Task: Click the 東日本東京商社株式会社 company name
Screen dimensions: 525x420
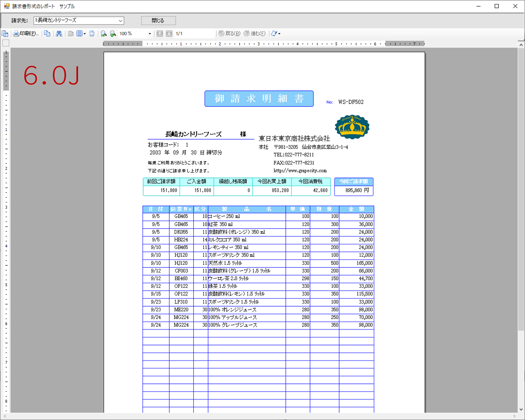Action: point(294,139)
